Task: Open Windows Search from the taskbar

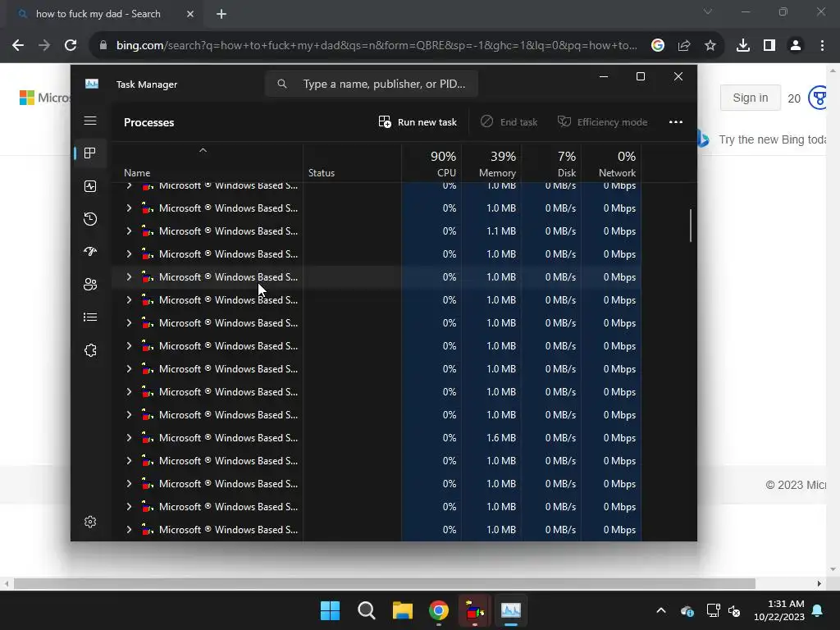Action: pyautogui.click(x=367, y=610)
